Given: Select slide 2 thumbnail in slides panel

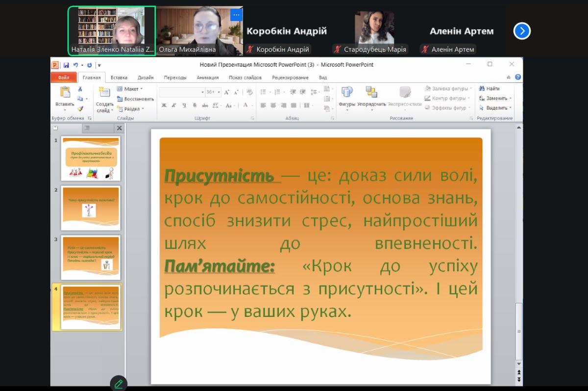Looking at the screenshot, I should pyautogui.click(x=90, y=208).
